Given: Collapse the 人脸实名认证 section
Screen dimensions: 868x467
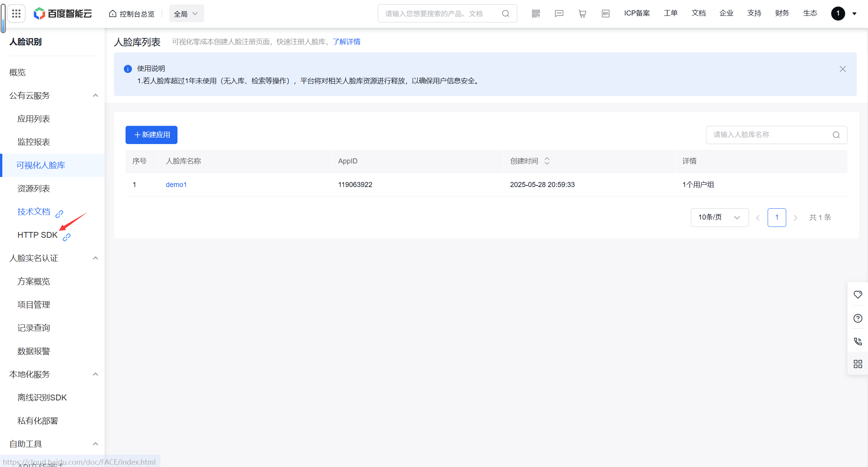Looking at the screenshot, I should [x=95, y=258].
